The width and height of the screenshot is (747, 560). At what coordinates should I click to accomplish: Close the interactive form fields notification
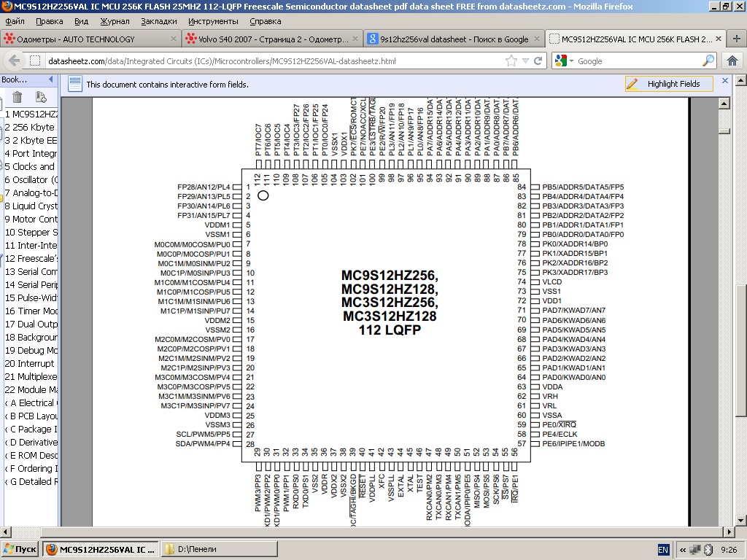tap(725, 81)
